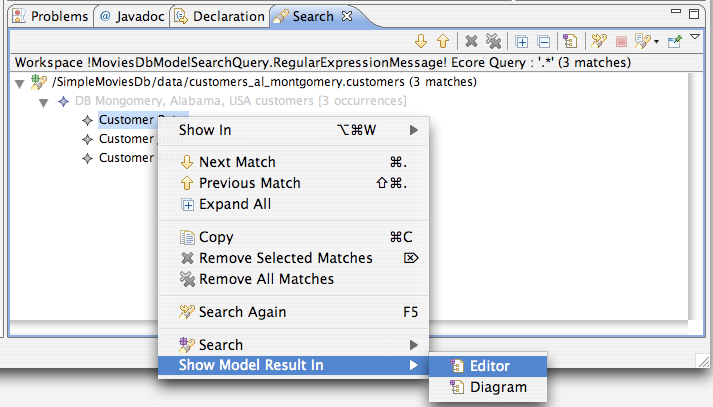Open the Show In submenu

(x=293, y=130)
